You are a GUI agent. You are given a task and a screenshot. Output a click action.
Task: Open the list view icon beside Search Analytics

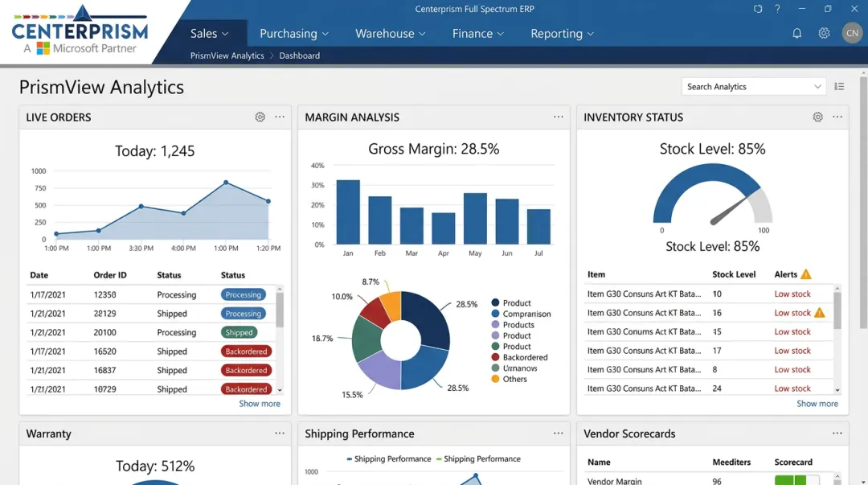839,87
